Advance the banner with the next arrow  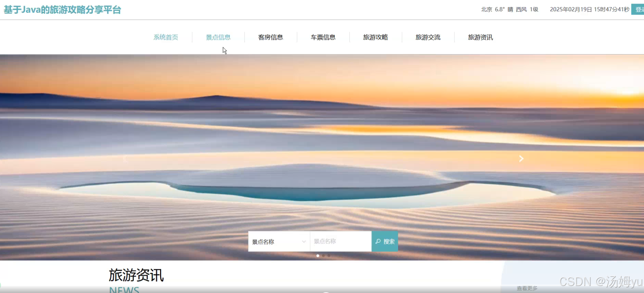pos(521,159)
